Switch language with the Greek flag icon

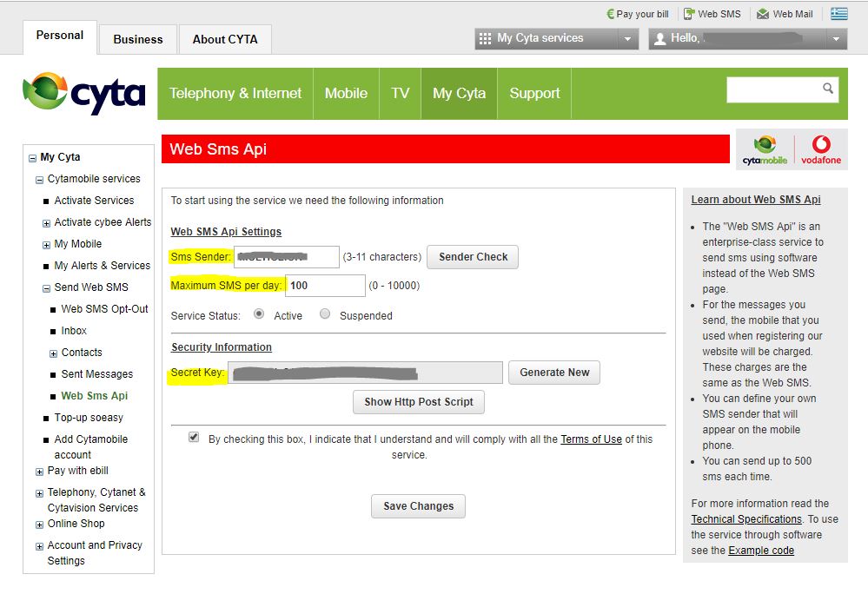[838, 13]
